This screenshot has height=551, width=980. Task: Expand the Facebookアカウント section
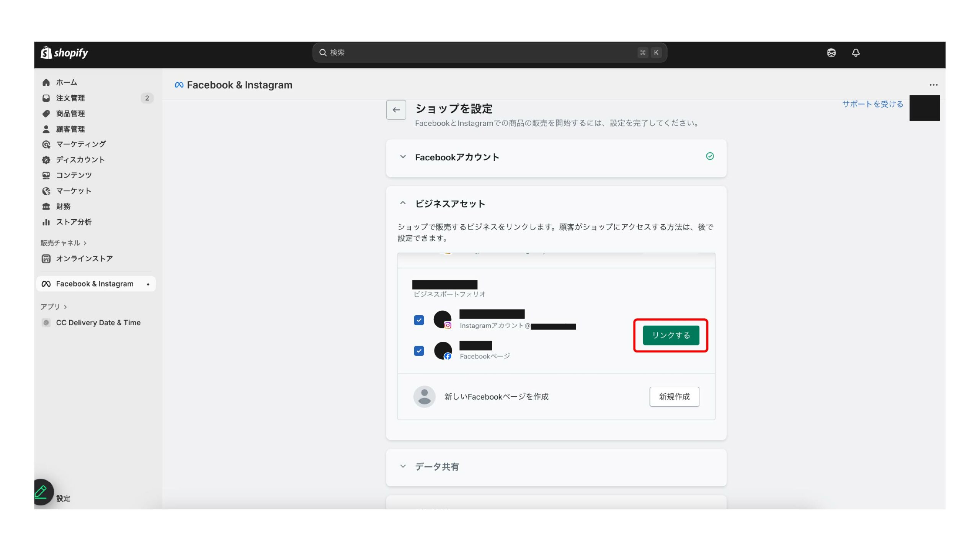tap(403, 157)
